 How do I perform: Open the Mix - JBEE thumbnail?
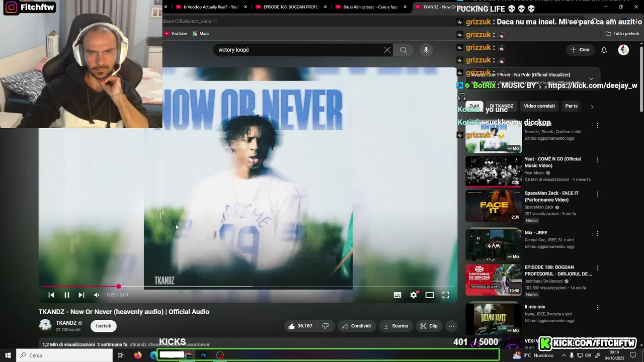tap(494, 244)
